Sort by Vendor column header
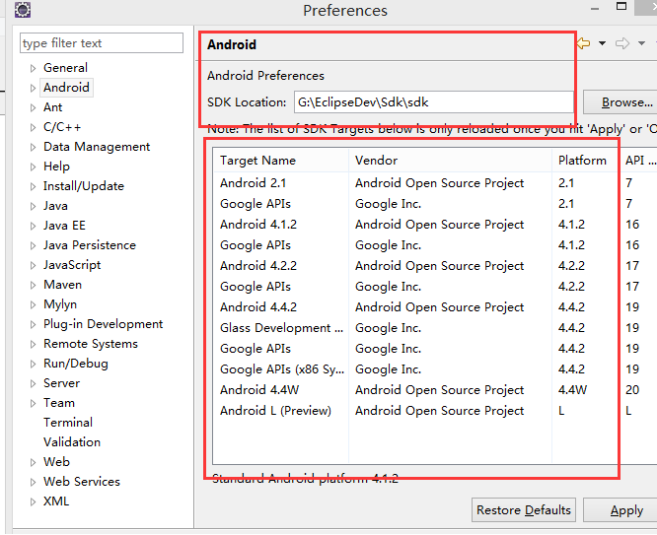This screenshot has height=535, width=657. tap(450, 160)
